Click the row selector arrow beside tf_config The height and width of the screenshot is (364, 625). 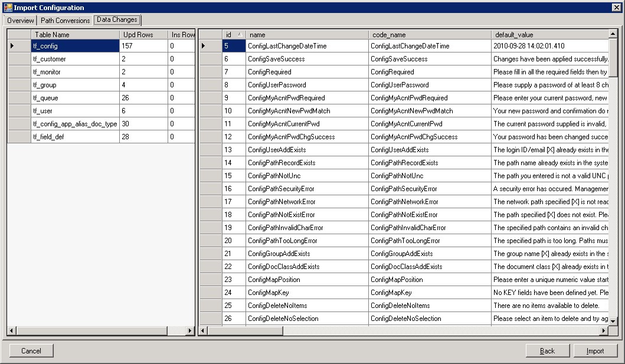point(12,46)
